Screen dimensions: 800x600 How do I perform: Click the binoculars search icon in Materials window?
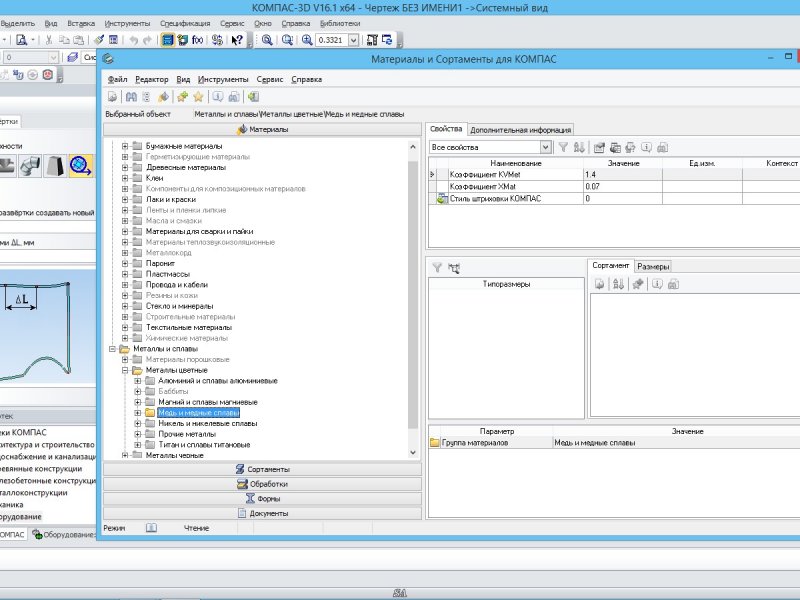[131, 96]
